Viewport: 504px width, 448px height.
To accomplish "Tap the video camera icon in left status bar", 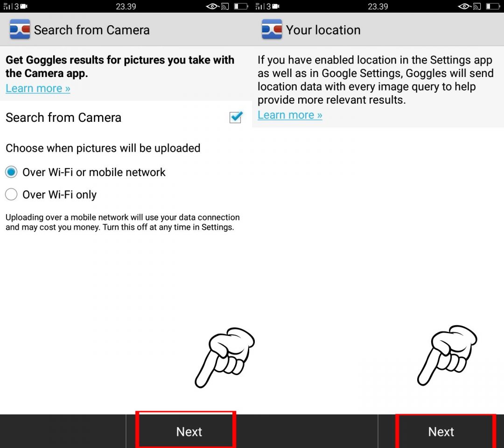I will (x=24, y=6).
